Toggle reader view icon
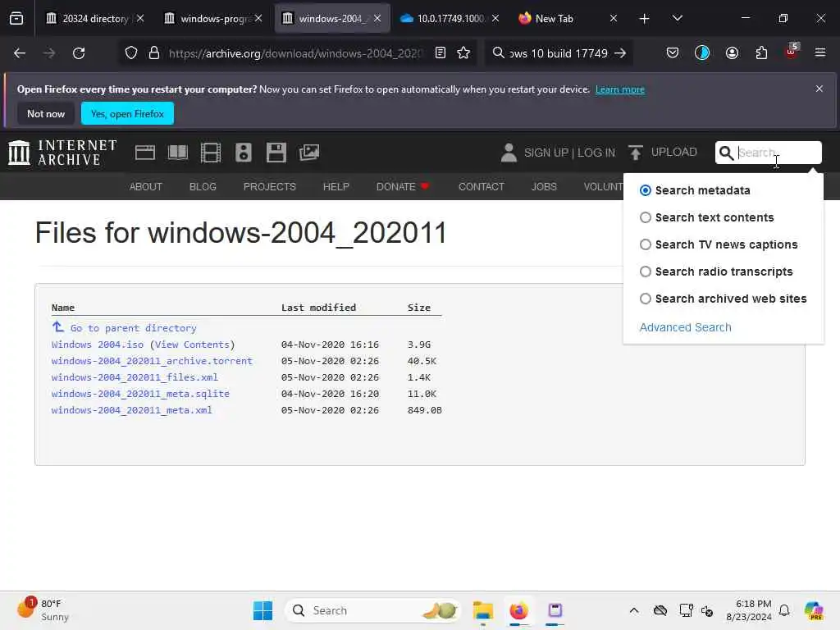 click(441, 53)
